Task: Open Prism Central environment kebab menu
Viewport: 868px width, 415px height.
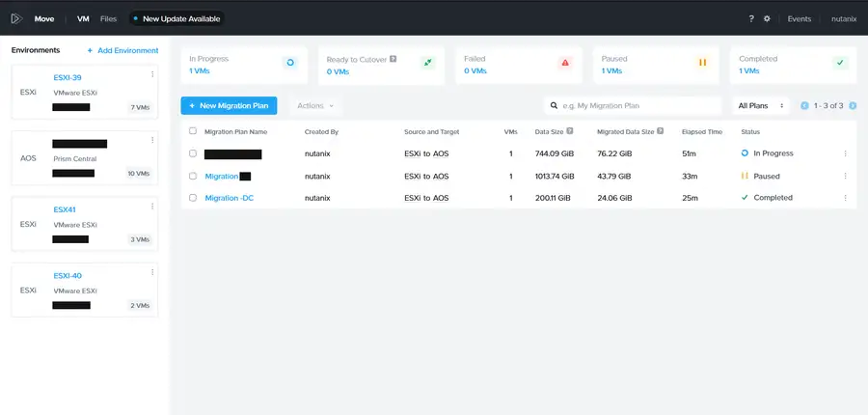Action: pyautogui.click(x=152, y=140)
